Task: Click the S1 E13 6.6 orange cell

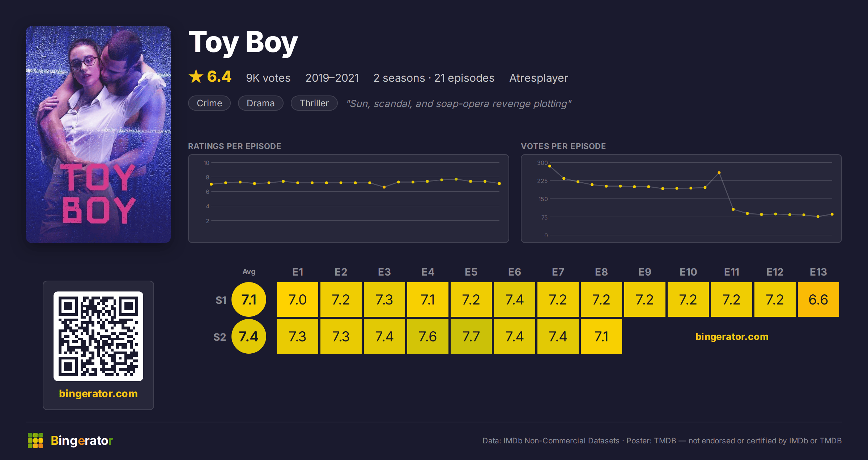Action: [x=818, y=299]
